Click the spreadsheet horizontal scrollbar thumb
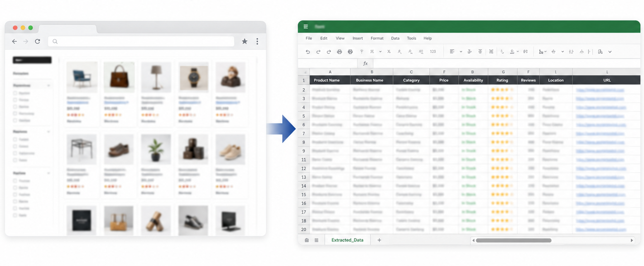 coord(514,240)
